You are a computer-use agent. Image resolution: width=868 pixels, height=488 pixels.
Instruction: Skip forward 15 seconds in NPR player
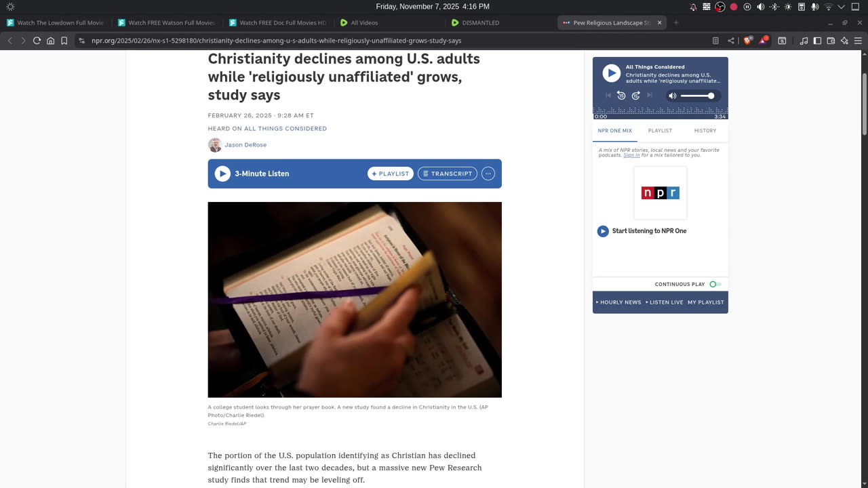(x=636, y=96)
